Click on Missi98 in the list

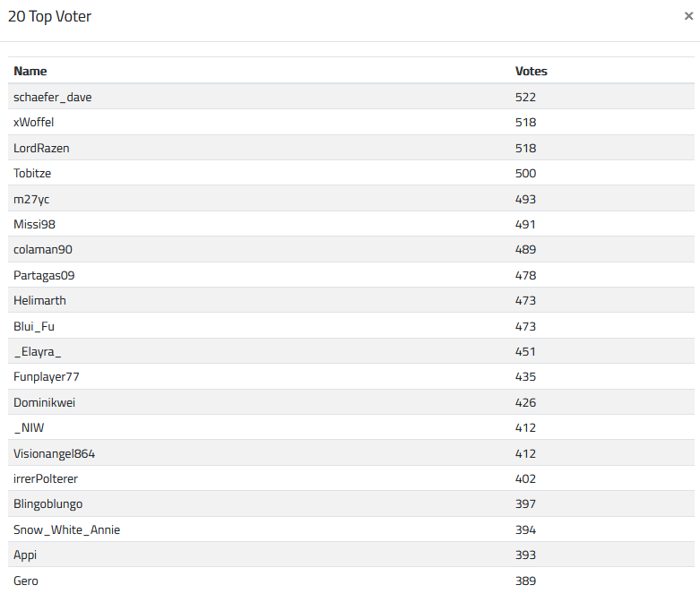point(34,224)
